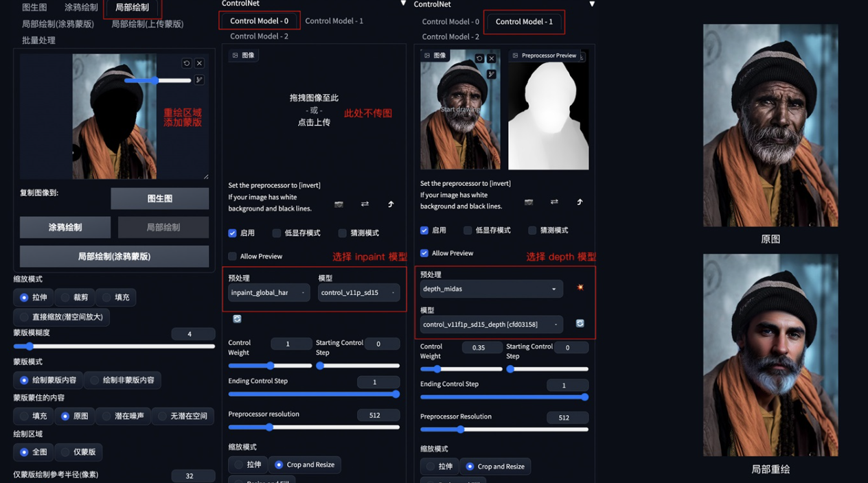Click upward arrow icon in Control Model 1 panel

coord(580,202)
